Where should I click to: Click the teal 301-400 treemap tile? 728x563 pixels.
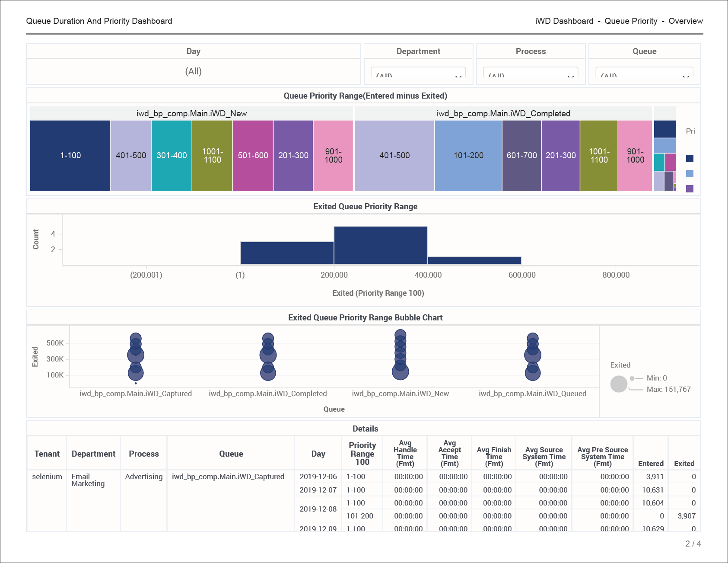(x=172, y=156)
